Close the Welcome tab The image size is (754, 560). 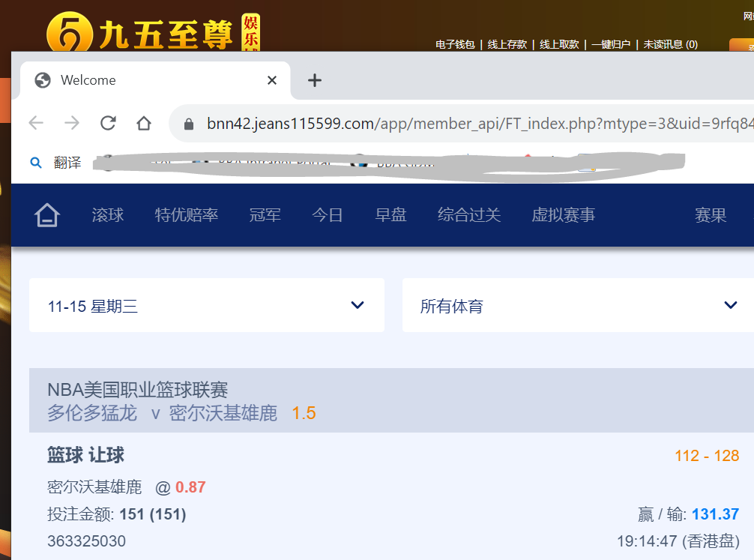pos(272,80)
